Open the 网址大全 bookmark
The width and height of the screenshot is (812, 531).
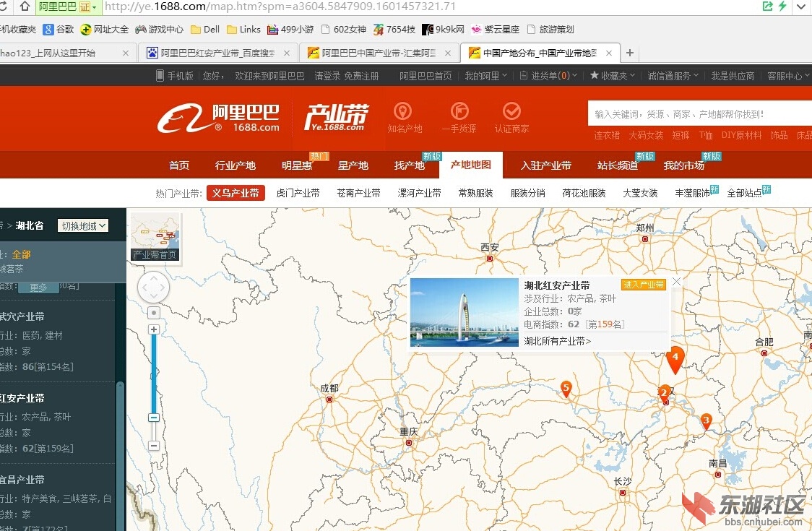(105, 30)
